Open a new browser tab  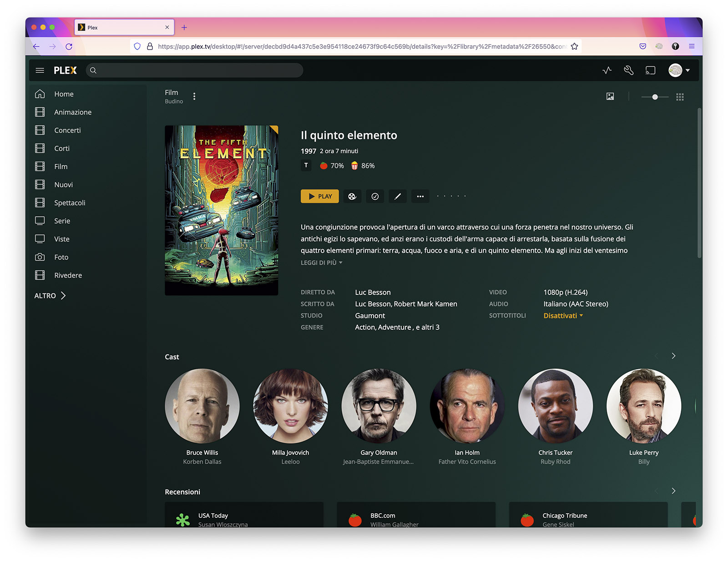(184, 27)
